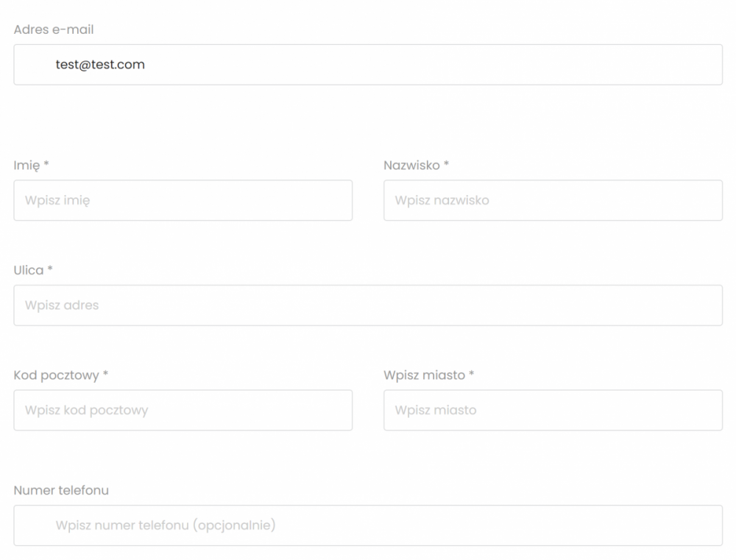Screen dimensions: 736x560
Task: Click the Numer telefonu input field
Action: [x=368, y=525]
